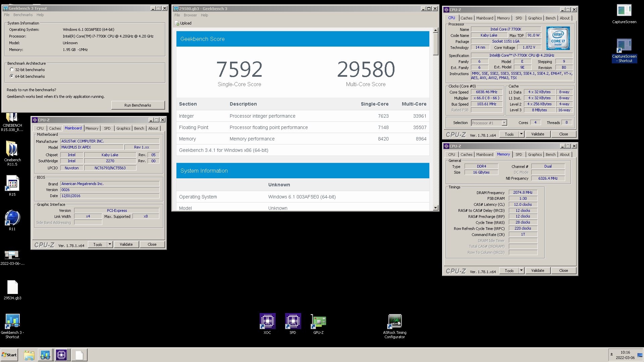Click BIOS date 12/01/2016 field

click(110, 196)
